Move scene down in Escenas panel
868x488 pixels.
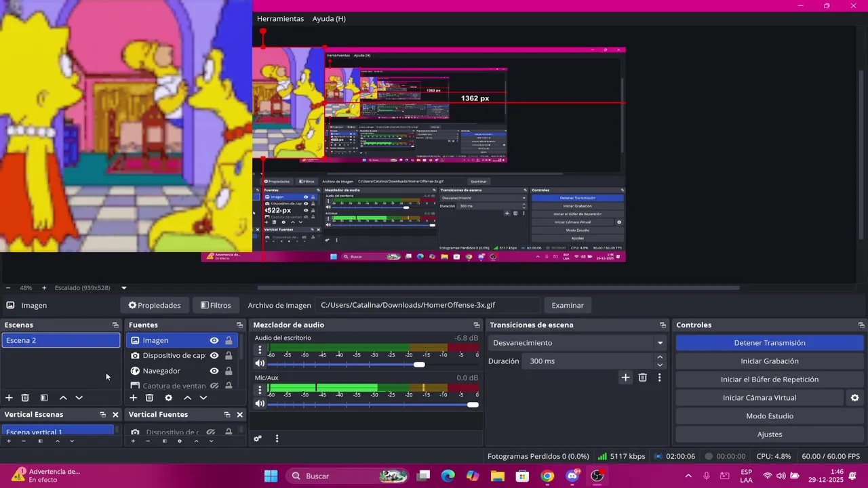pyautogui.click(x=79, y=398)
